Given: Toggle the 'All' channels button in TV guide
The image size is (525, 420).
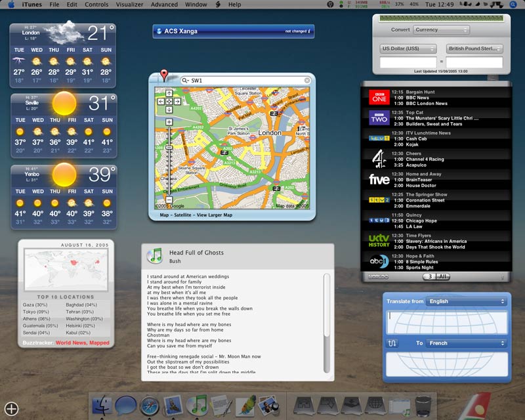Looking at the screenshot, I should [444, 277].
